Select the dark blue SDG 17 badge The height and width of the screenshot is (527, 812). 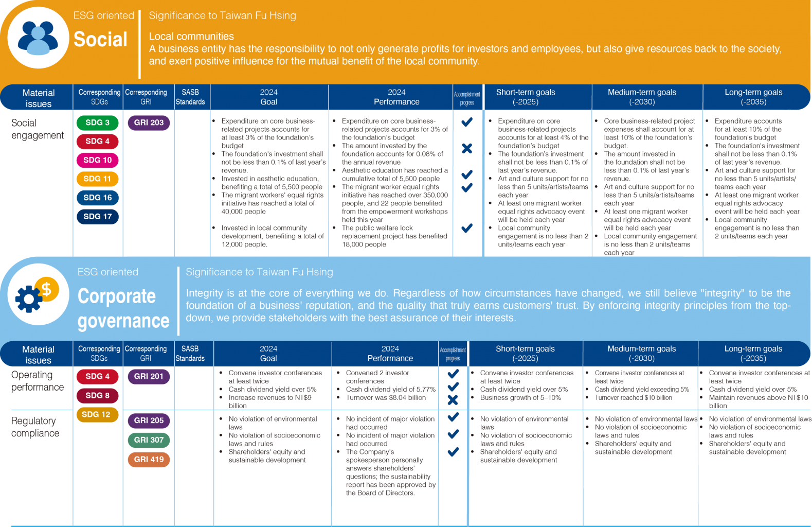pyautogui.click(x=97, y=217)
